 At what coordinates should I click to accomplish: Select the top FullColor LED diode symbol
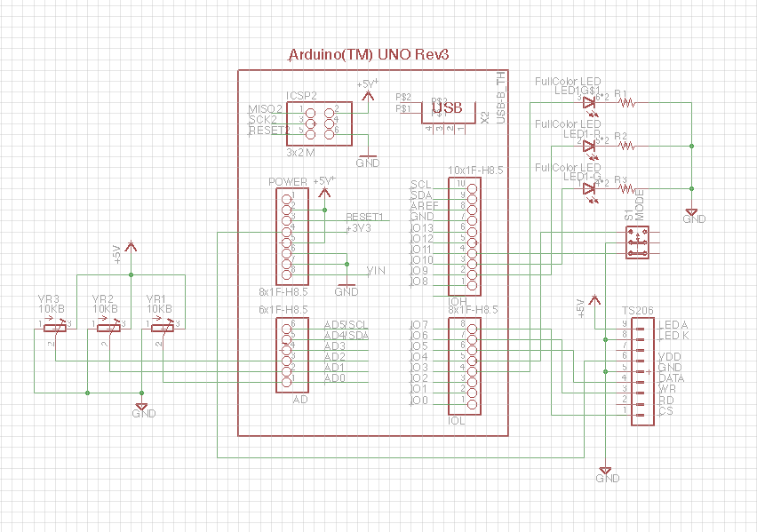click(588, 102)
